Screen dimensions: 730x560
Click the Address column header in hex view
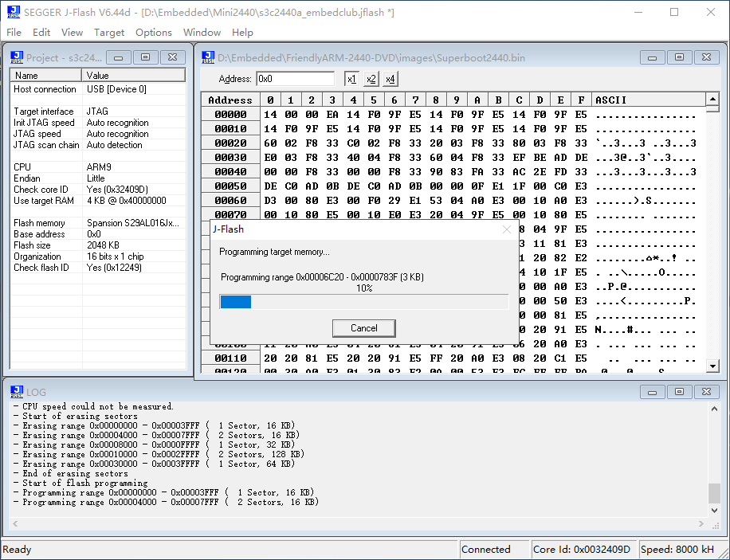[x=230, y=100]
